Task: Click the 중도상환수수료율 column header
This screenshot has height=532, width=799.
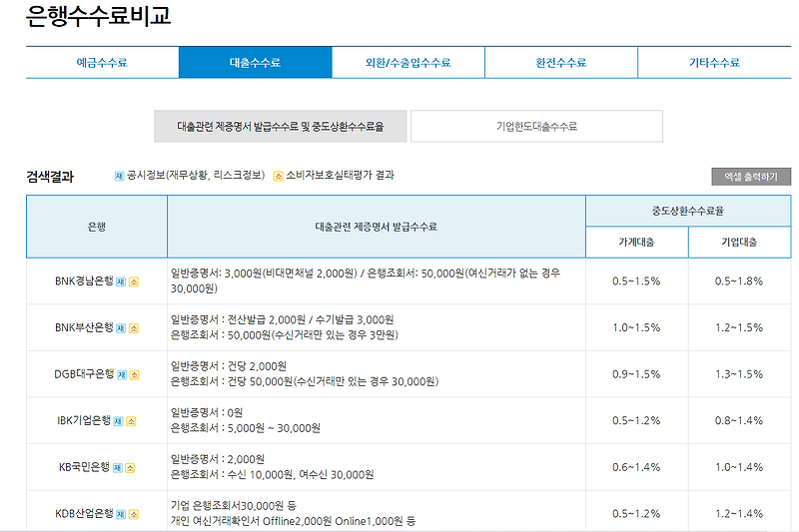Action: [x=688, y=211]
